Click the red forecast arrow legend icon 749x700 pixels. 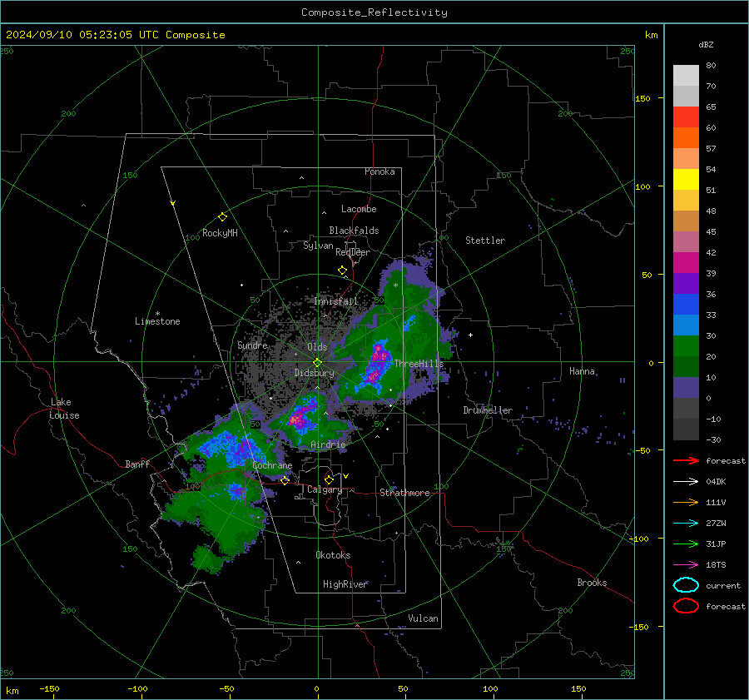tap(686, 460)
